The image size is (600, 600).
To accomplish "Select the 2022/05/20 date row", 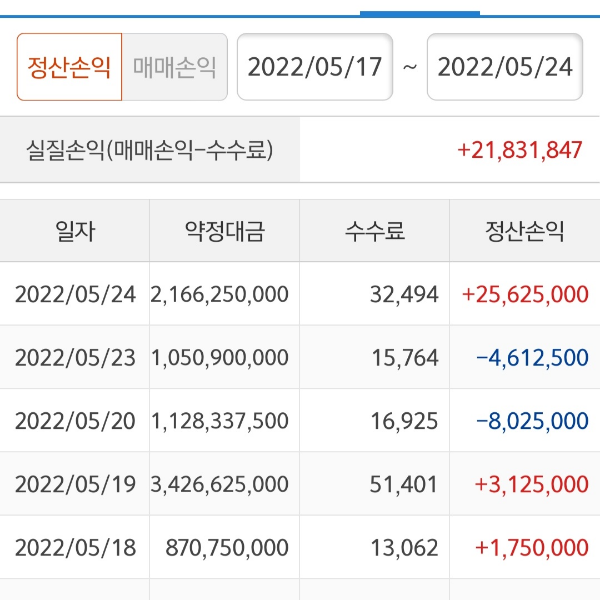I will pyautogui.click(x=75, y=421).
